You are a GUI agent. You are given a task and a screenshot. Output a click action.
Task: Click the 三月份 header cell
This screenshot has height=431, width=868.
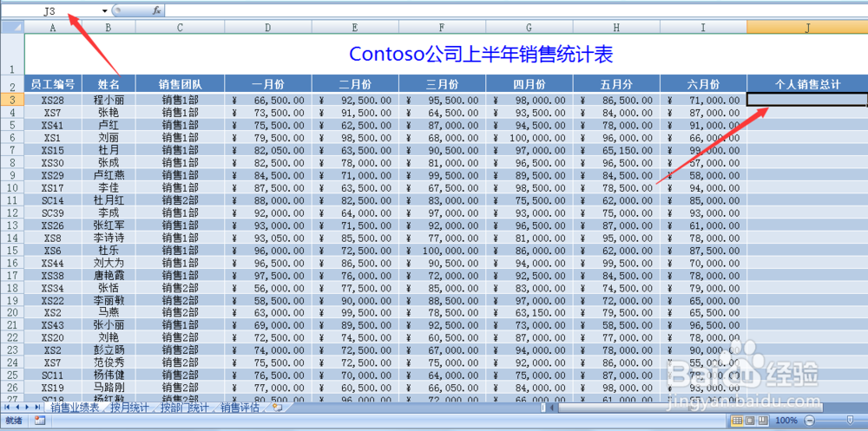[443, 84]
